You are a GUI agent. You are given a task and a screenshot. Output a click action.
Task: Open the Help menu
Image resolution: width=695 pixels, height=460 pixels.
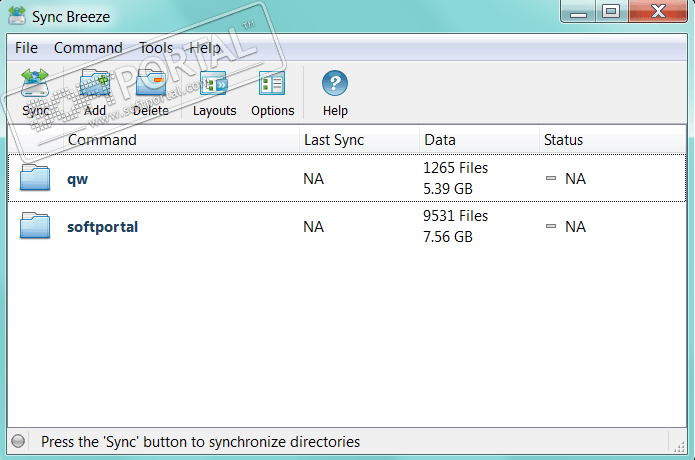click(205, 48)
